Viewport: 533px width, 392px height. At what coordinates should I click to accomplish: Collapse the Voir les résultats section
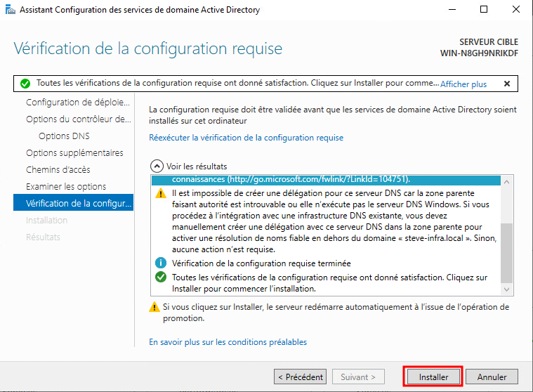[157, 166]
